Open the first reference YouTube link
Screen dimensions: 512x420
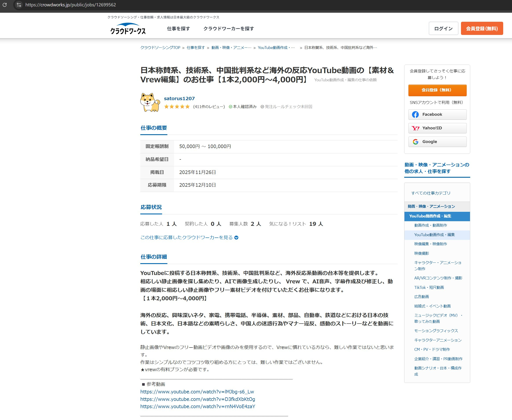197,392
